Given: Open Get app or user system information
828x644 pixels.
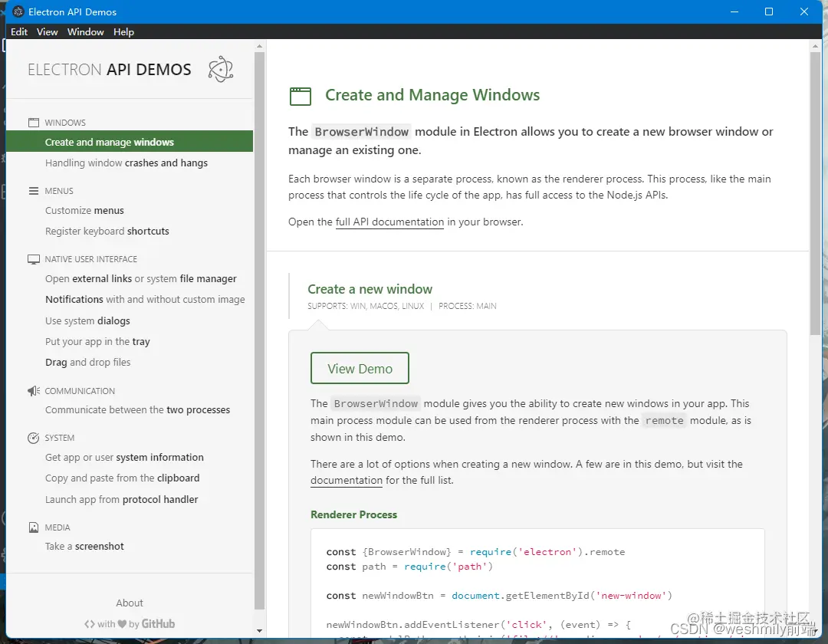Looking at the screenshot, I should point(125,457).
